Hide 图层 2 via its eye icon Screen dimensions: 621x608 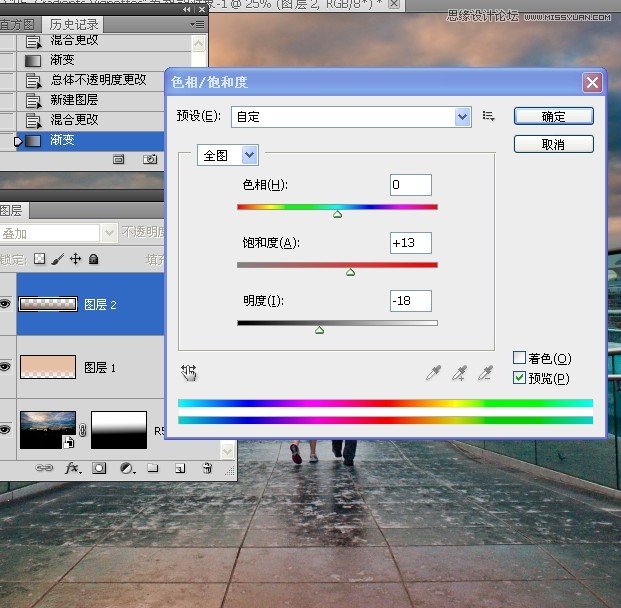tap(5, 304)
